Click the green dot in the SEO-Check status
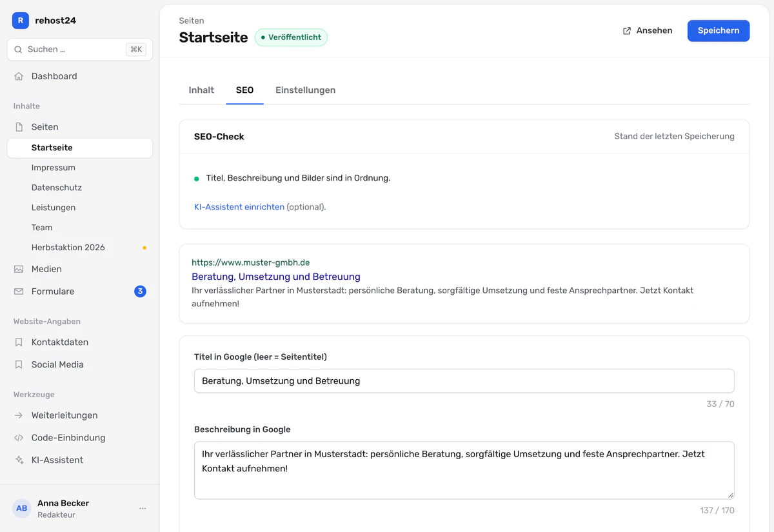Viewport: 774px width, 532px height. (197, 179)
